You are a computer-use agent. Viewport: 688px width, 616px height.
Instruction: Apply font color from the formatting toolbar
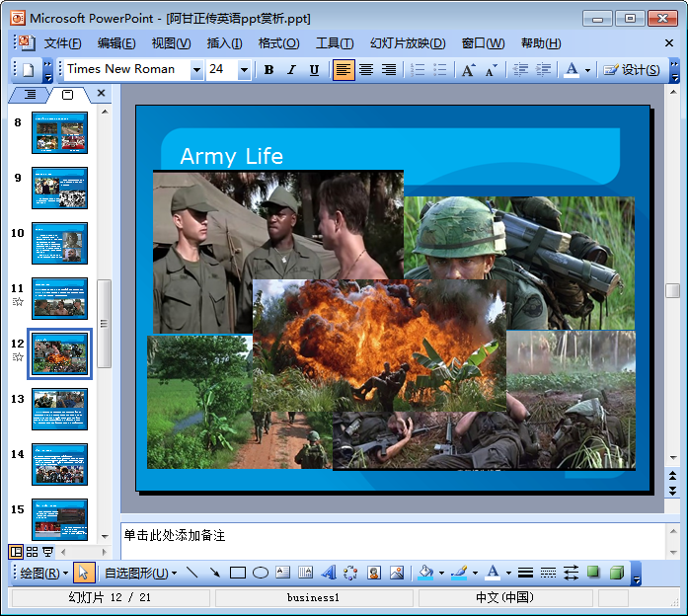(572, 70)
